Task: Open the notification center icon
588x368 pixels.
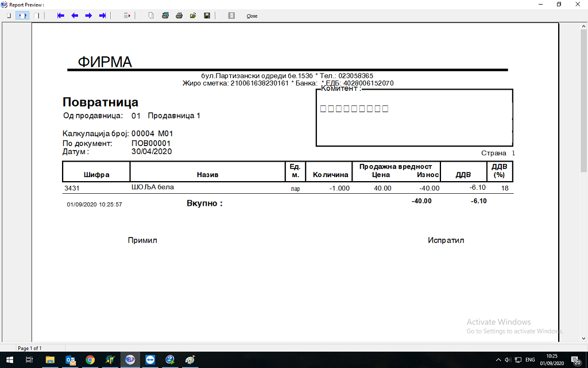Action: pyautogui.click(x=577, y=360)
